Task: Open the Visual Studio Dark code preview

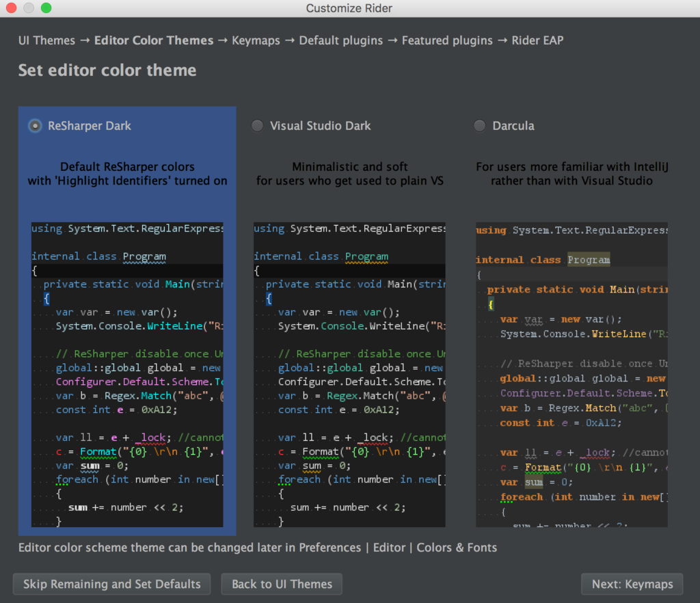Action: coord(349,375)
